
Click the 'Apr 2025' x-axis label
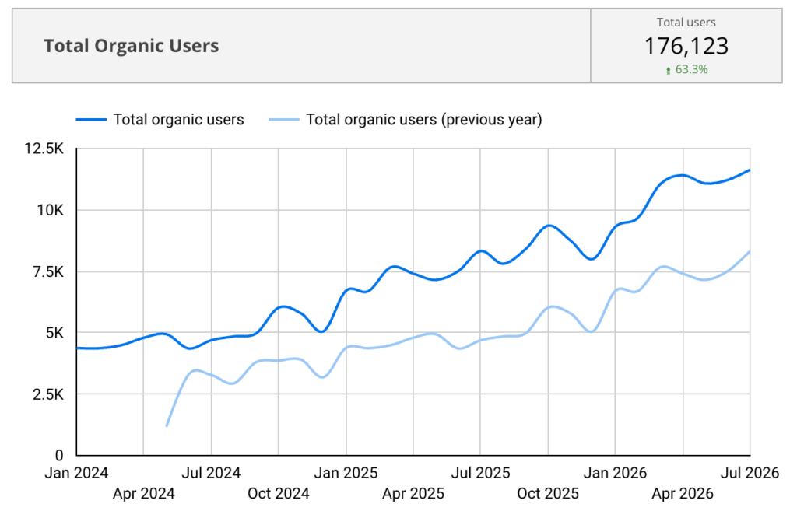pos(413,493)
